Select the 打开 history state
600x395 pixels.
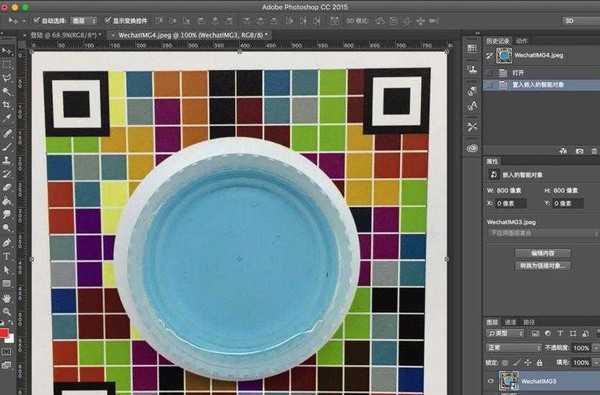pos(541,73)
